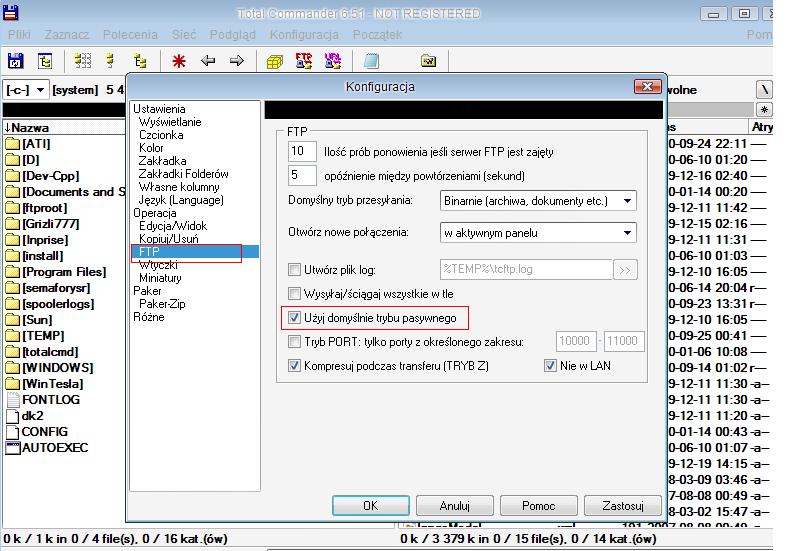Click the notepad toolbar icon
The image size is (808, 551).
[x=371, y=61]
